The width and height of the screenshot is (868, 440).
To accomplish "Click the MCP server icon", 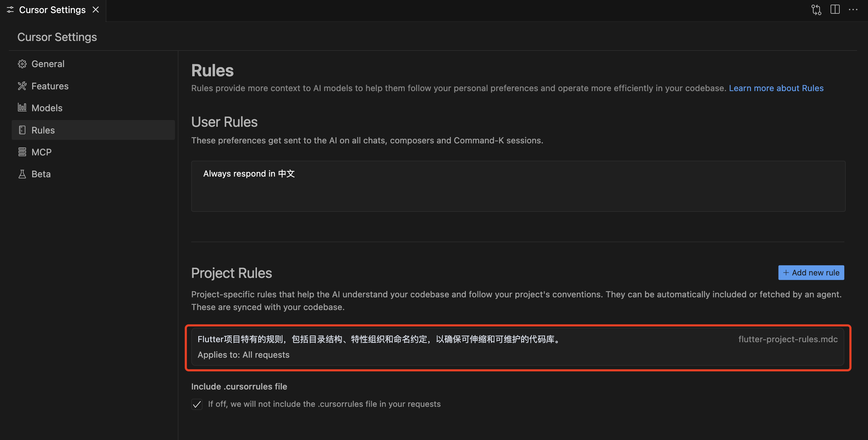I will [x=22, y=152].
